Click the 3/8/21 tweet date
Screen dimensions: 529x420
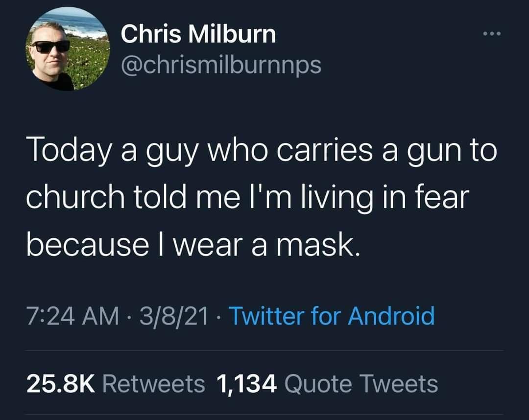[174, 316]
